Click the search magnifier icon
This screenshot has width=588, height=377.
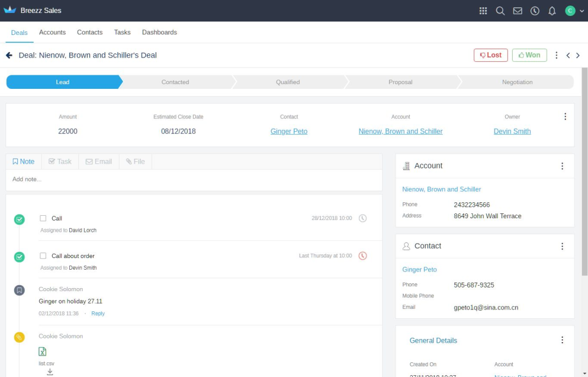(x=500, y=10)
